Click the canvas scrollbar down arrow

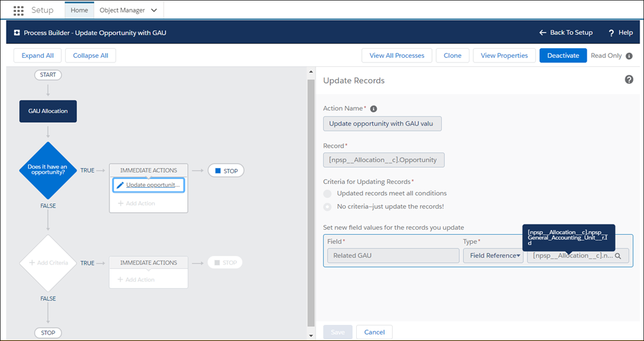click(311, 336)
